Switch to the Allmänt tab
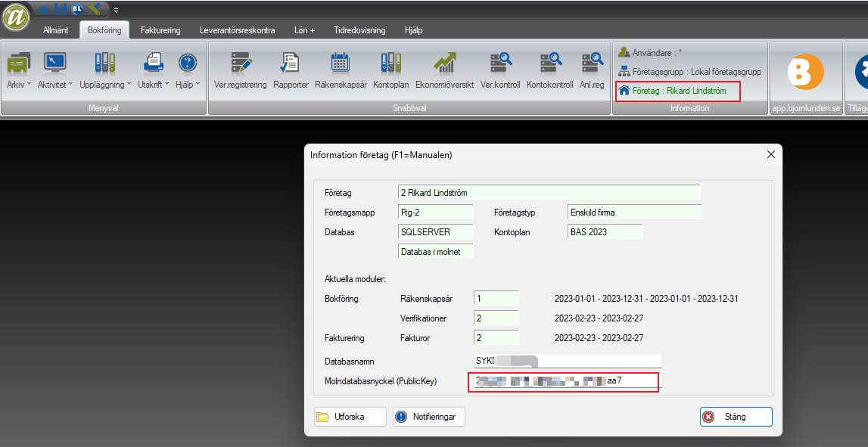The image size is (868, 447). coord(56,30)
